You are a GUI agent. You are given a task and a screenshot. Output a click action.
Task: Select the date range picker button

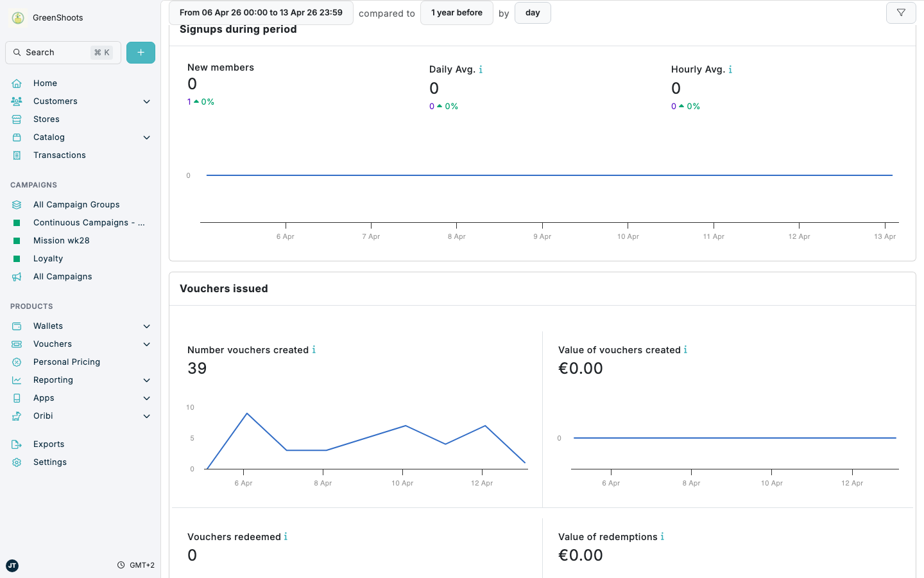pos(261,13)
